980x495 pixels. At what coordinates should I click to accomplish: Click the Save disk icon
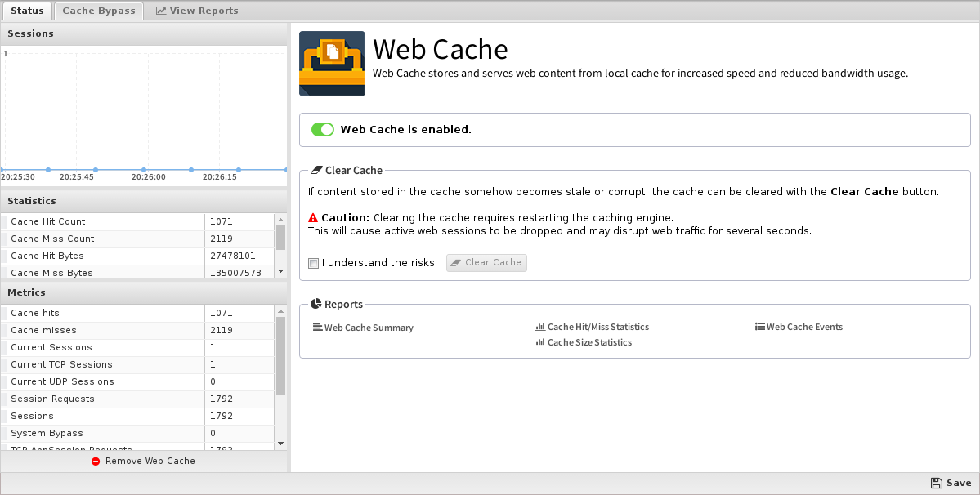click(x=936, y=483)
